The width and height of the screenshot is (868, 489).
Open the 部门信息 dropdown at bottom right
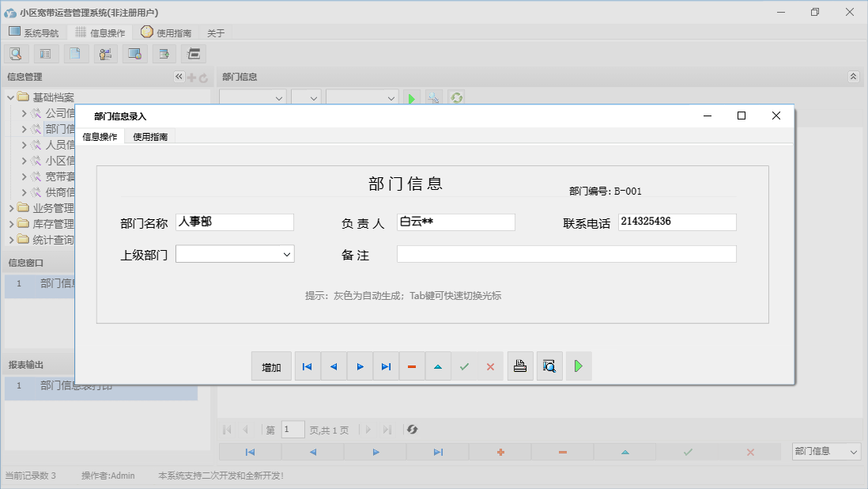[825, 451]
